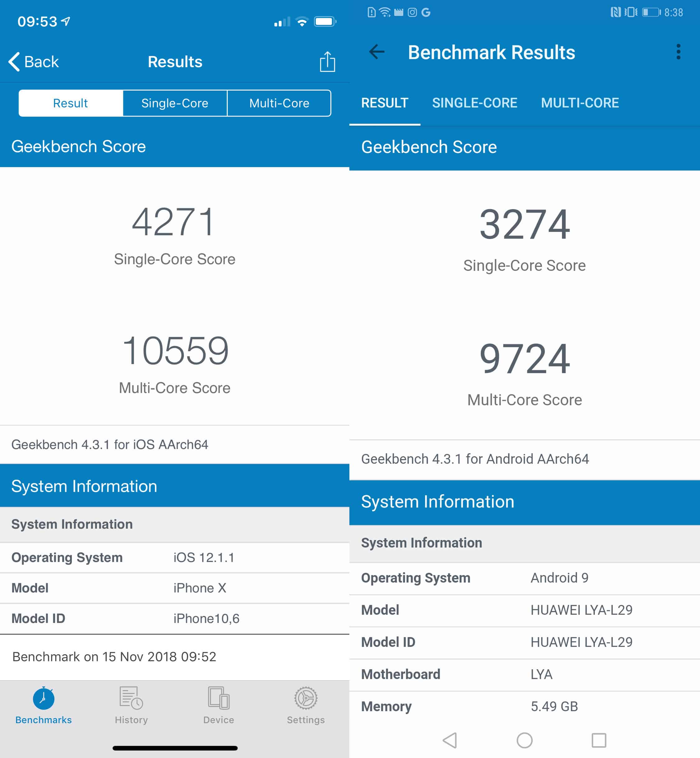
Task: Select the 'iOS 12.1.1' operating system row
Action: point(175,558)
